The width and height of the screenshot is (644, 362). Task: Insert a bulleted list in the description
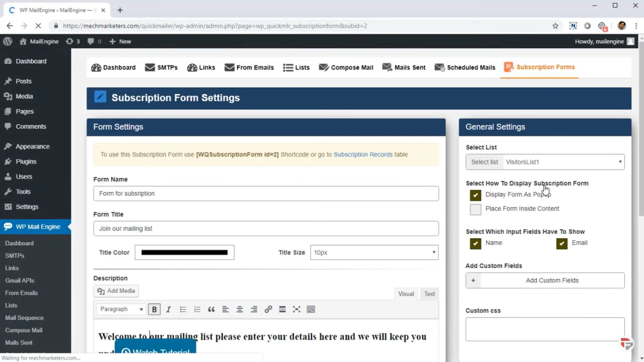183,309
